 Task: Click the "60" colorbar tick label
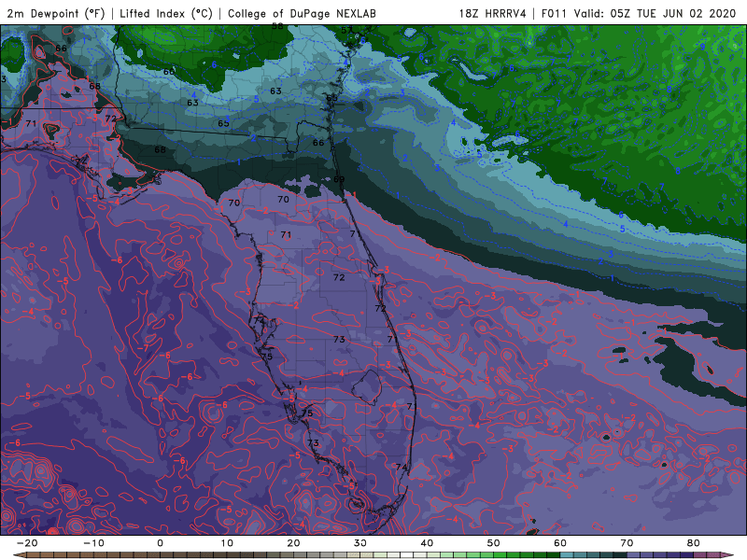coord(560,543)
